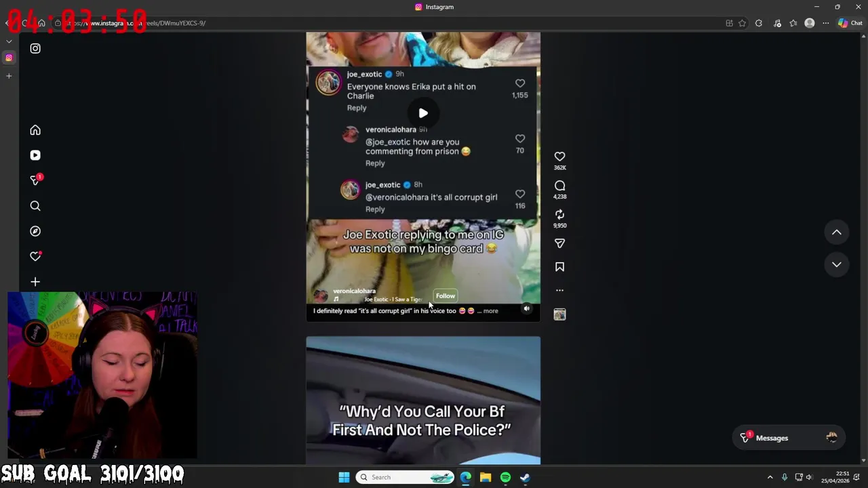
Task: Open browser extensions icon
Action: (759, 23)
